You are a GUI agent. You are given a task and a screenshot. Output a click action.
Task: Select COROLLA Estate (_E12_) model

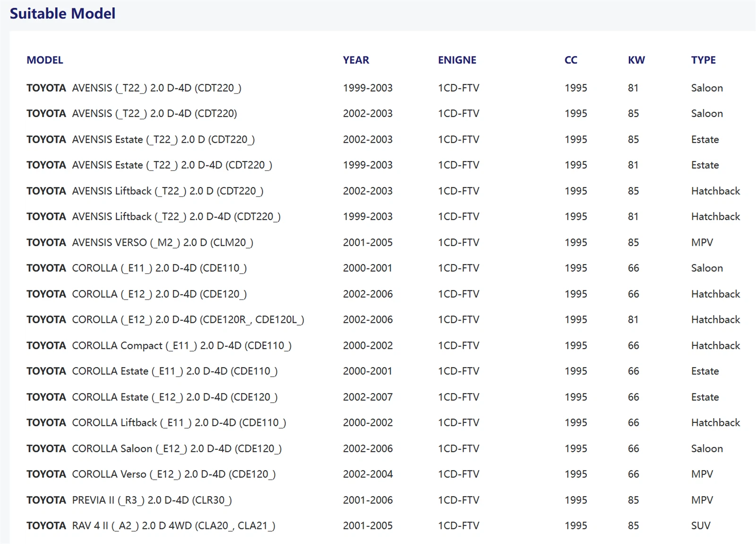152,397
